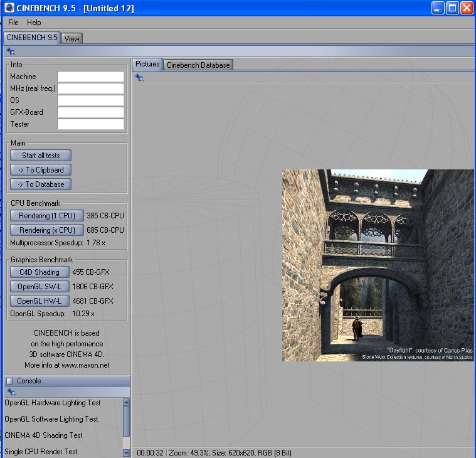Viewport: 476px width, 458px height.
Task: Click the OS input field
Action: point(90,100)
